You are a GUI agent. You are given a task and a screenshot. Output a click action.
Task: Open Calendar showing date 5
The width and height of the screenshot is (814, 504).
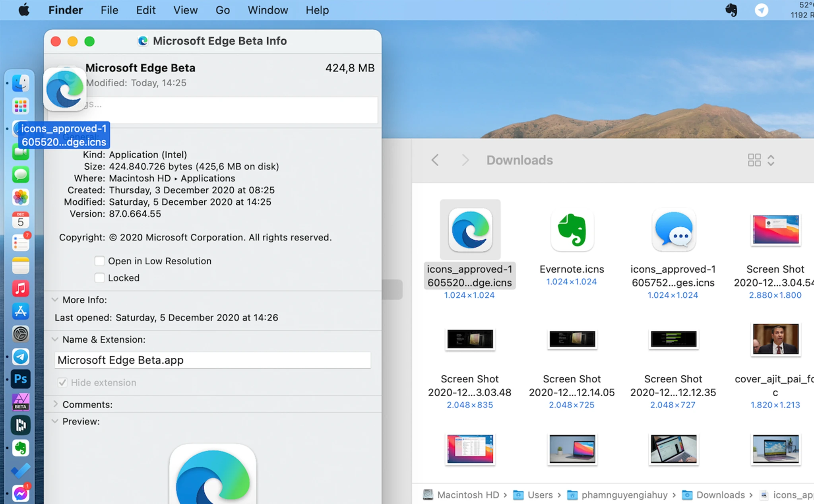[x=20, y=220]
